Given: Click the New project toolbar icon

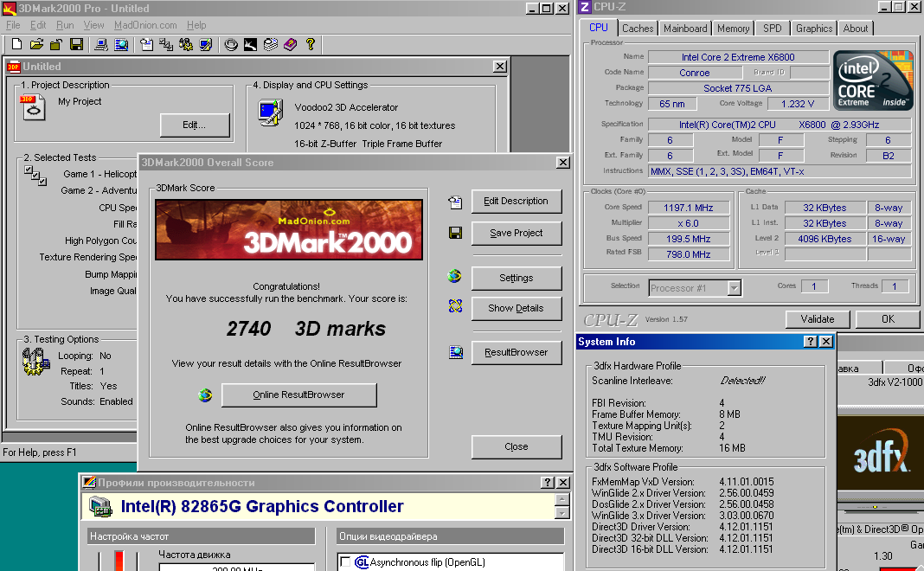Looking at the screenshot, I should [16, 44].
